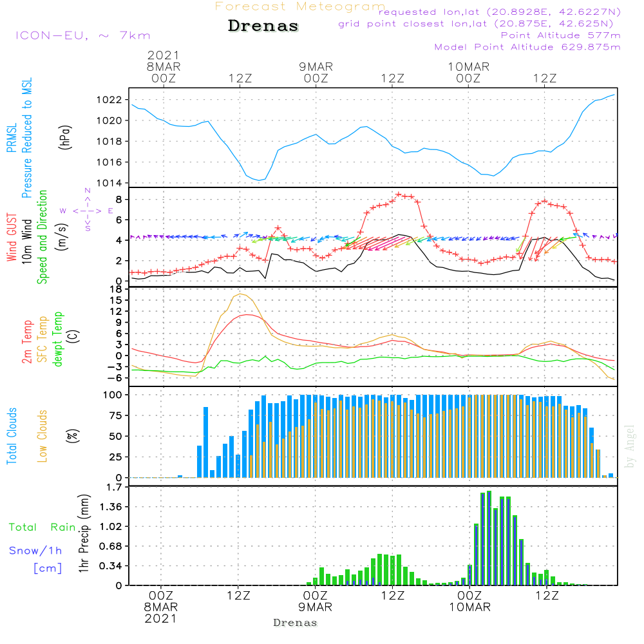
Task: Click the -3 on temperature axis
Action: pos(113,367)
